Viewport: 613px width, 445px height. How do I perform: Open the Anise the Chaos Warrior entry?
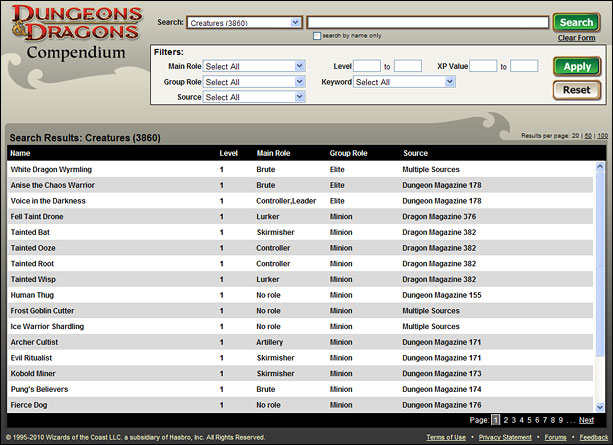point(53,185)
